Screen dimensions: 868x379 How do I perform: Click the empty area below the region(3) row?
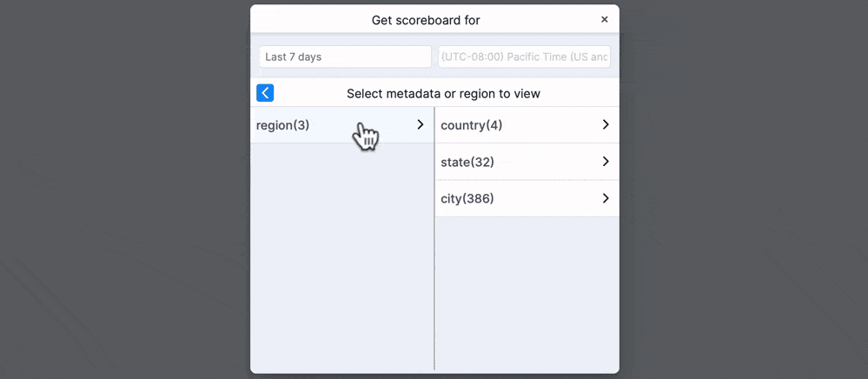[341, 255]
